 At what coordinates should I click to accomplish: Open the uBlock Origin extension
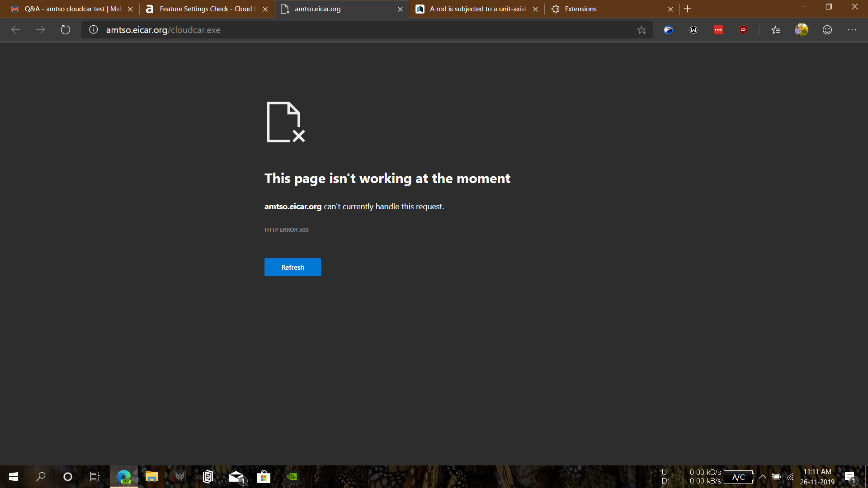pyautogui.click(x=743, y=30)
